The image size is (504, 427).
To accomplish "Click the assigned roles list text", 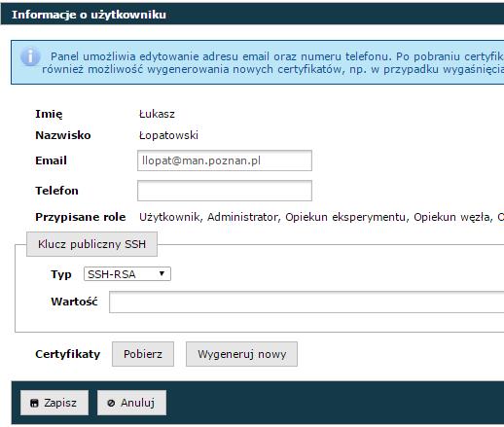I will pos(321,217).
